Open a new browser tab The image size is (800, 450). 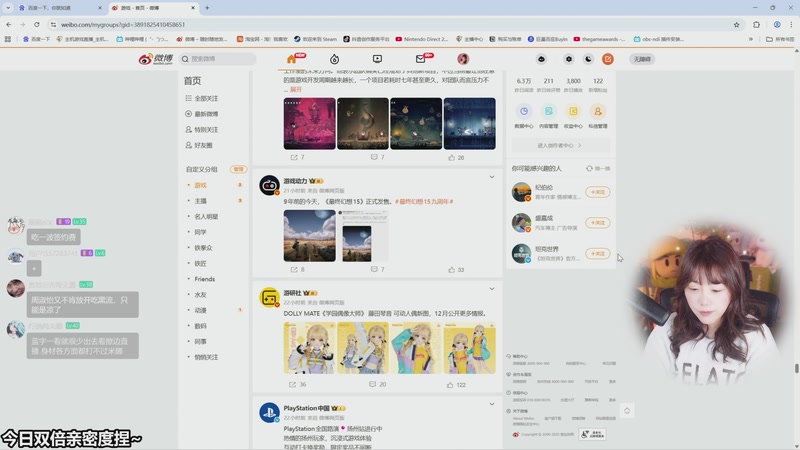point(207,8)
